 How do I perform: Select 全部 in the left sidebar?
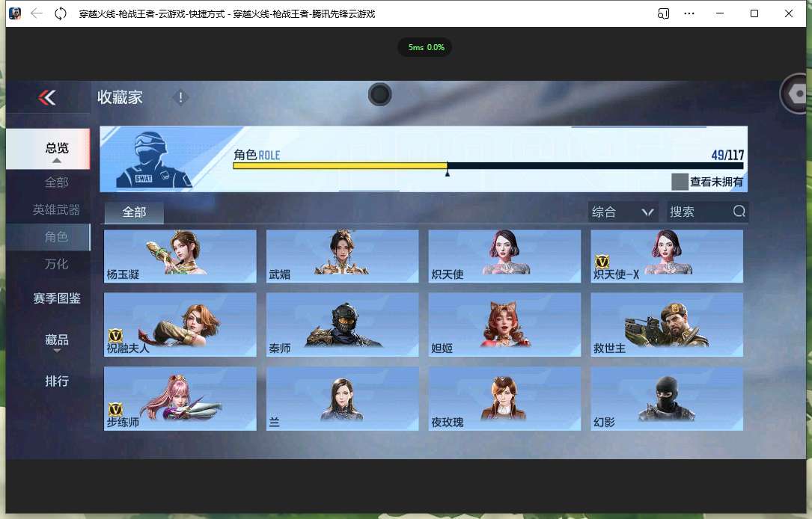tap(56, 182)
